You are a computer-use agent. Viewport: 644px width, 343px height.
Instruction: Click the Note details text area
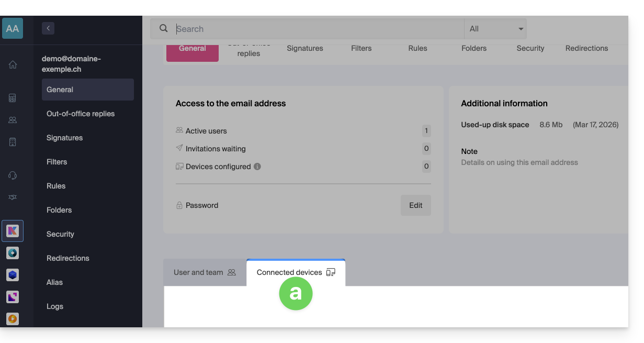click(519, 162)
